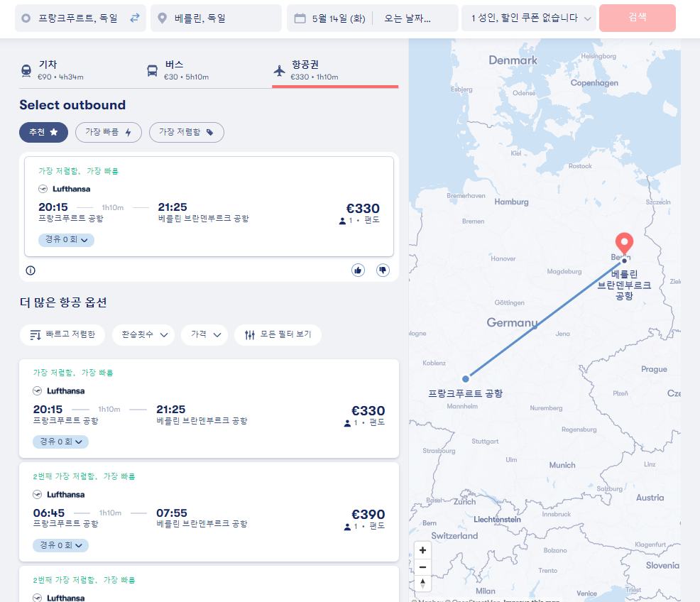Select the €390 06:45 Lufthansa flight
The image size is (700, 602).
click(209, 512)
